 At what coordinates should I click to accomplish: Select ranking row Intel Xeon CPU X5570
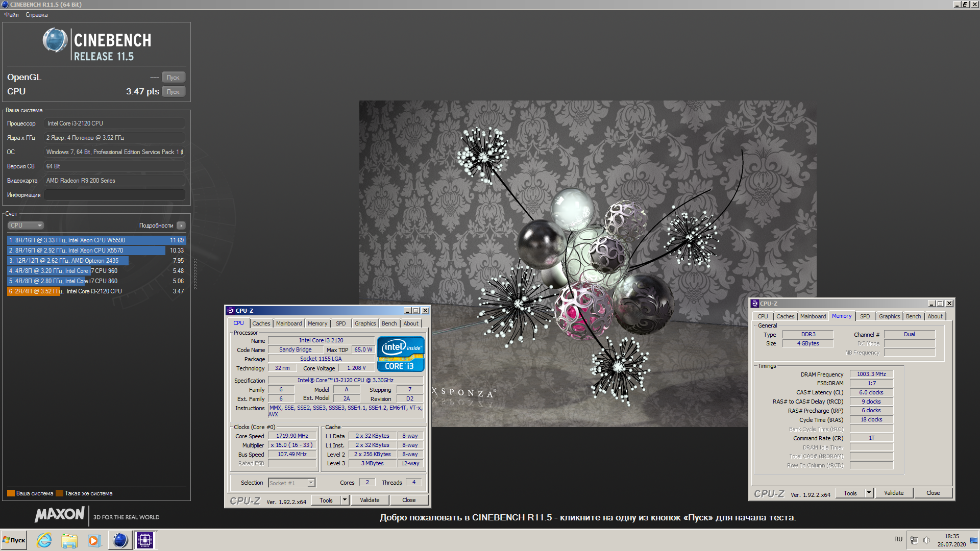point(96,251)
